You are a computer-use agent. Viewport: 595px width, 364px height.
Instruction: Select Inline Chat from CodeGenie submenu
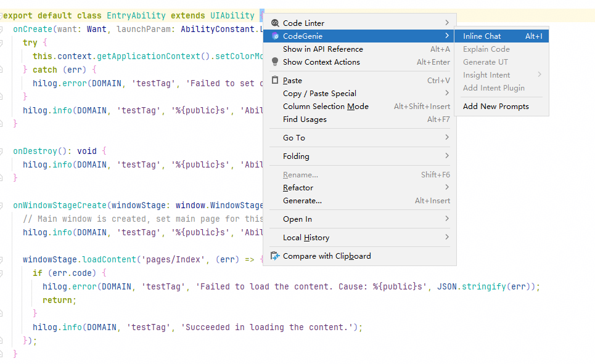[x=482, y=36]
